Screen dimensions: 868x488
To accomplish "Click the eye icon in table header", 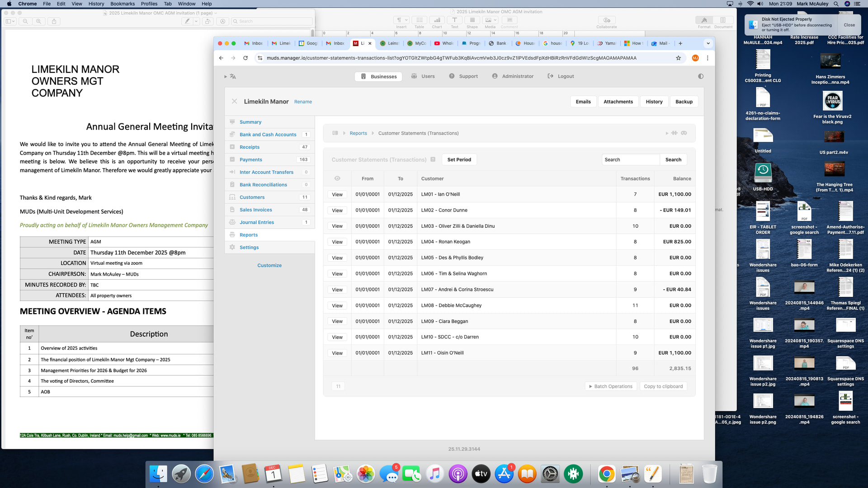I will click(x=337, y=178).
